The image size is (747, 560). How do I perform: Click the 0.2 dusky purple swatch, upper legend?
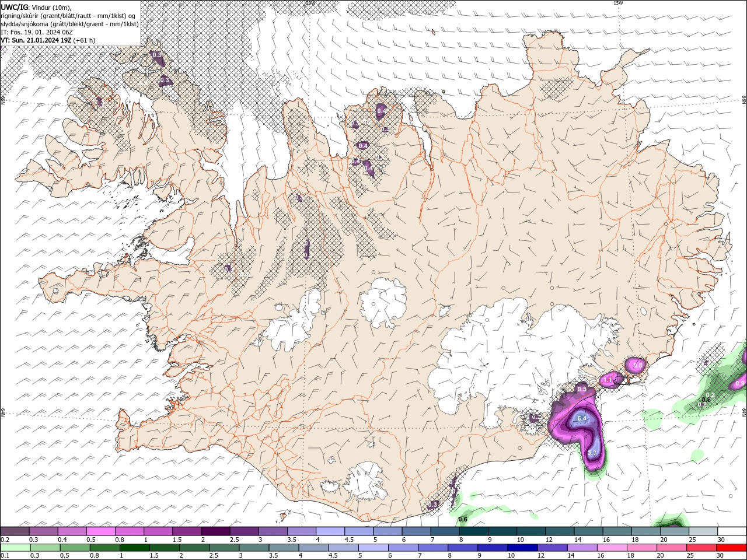click(15, 531)
